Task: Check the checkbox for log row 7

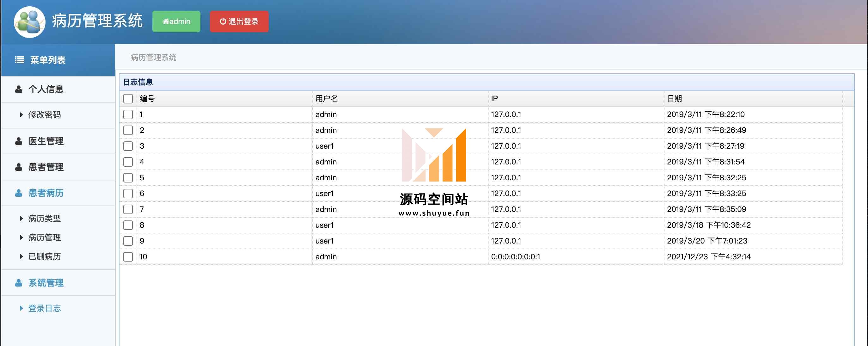Action: point(128,210)
